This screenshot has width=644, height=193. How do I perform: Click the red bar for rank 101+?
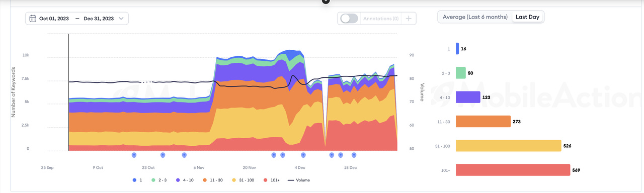(x=513, y=170)
